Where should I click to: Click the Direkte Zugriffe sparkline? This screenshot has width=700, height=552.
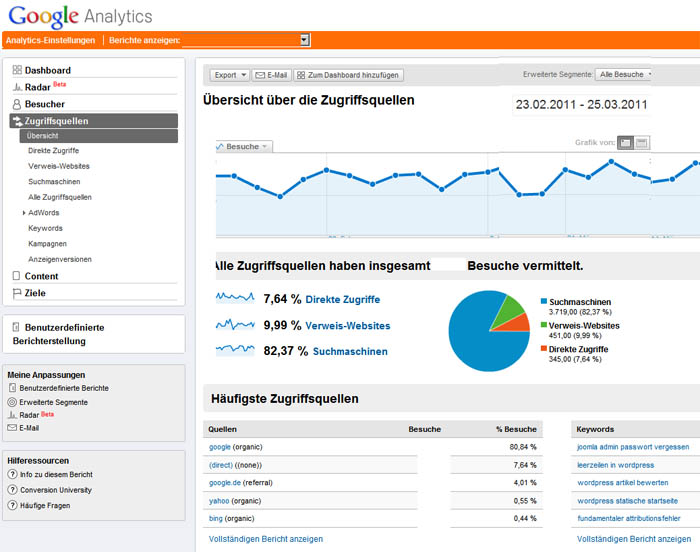pos(235,297)
